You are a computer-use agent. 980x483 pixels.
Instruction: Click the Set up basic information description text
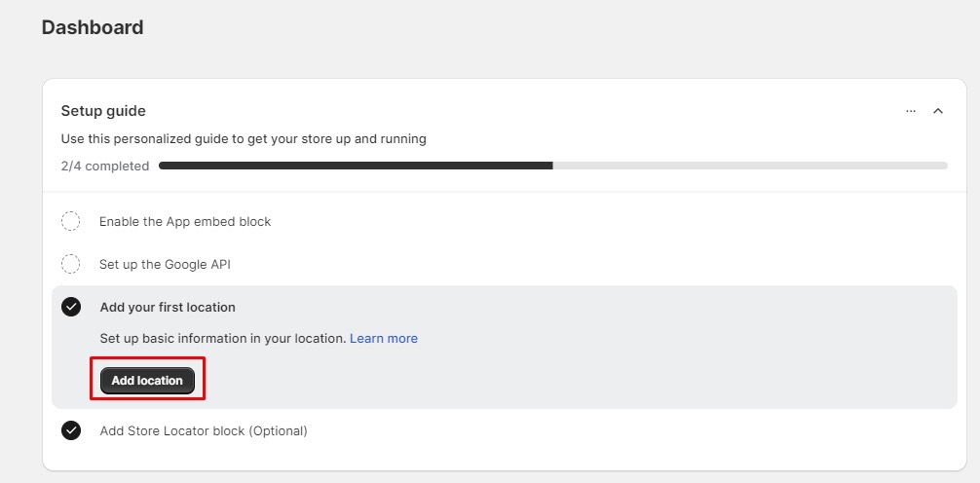pyautogui.click(x=223, y=339)
